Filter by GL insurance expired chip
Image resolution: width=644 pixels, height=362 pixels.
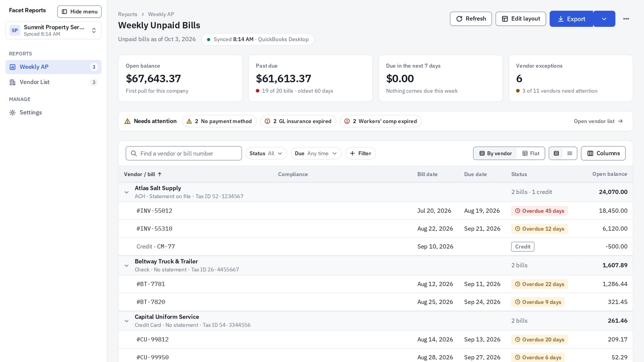[x=298, y=121]
